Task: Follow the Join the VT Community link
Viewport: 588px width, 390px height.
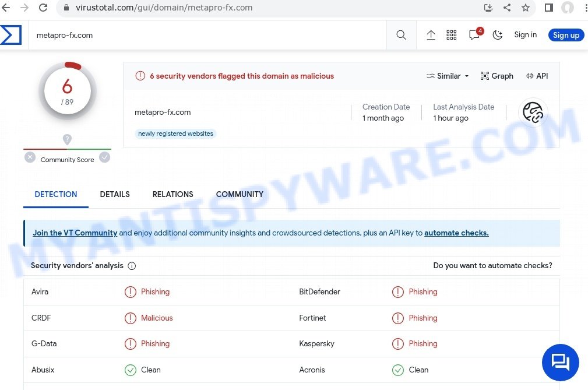Action: pos(75,233)
